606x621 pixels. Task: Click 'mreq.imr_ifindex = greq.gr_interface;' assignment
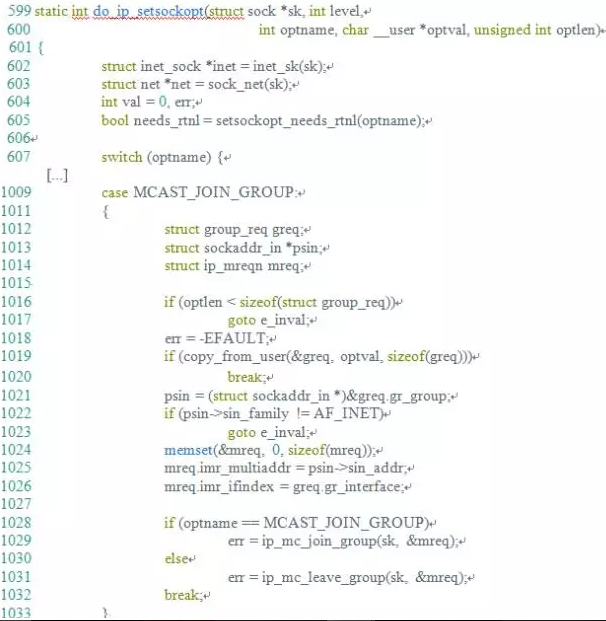click(285, 486)
